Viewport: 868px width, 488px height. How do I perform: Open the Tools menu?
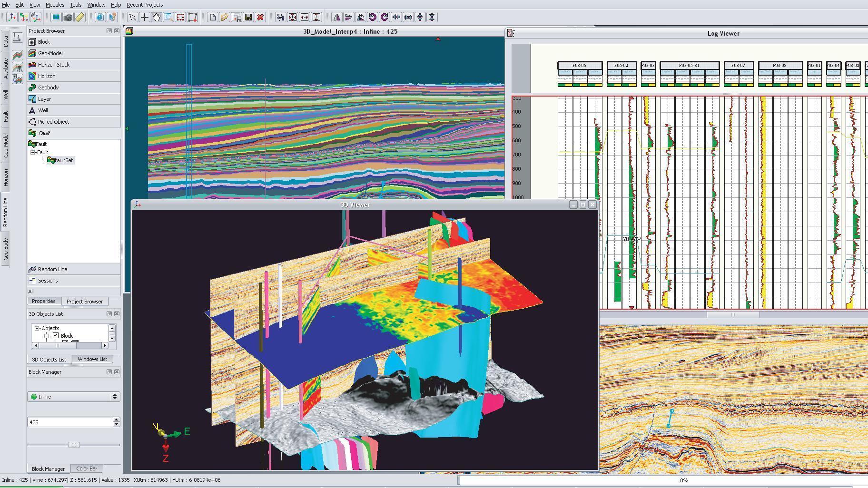click(76, 5)
